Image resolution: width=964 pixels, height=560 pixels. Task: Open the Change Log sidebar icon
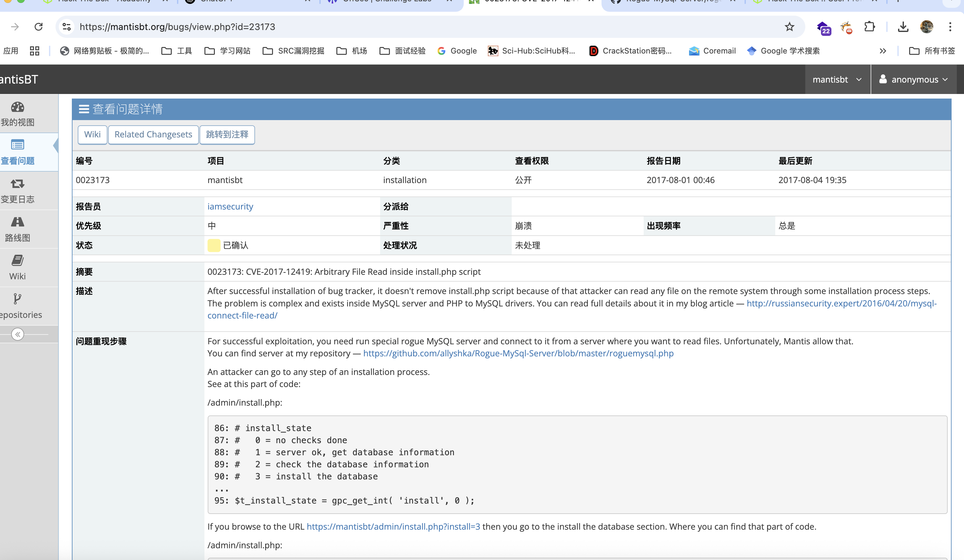[x=18, y=184]
